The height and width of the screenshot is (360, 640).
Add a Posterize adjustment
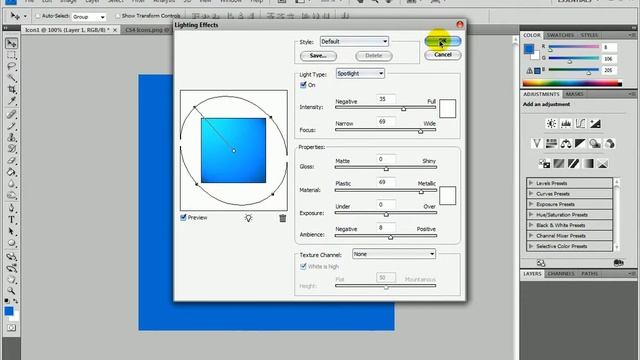tap(559, 164)
